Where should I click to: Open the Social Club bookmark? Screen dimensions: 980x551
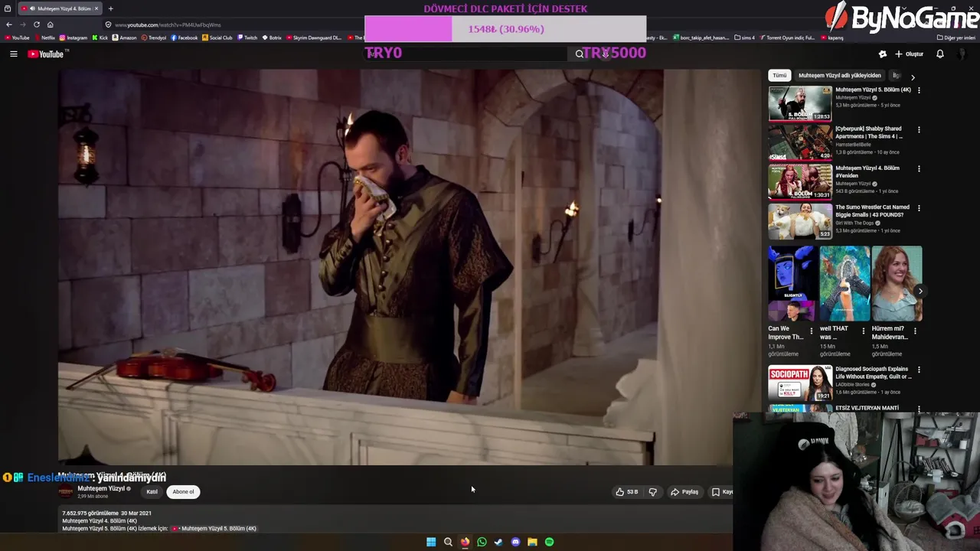217,37
